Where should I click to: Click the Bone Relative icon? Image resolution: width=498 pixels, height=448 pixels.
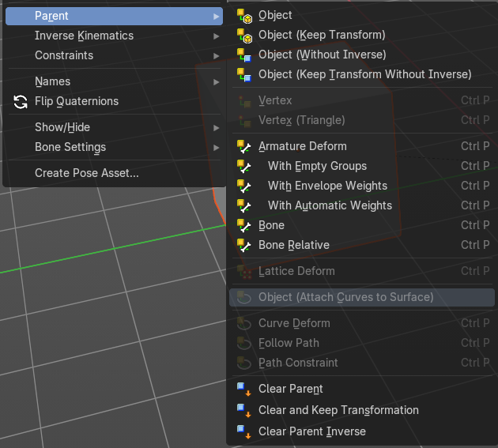244,245
